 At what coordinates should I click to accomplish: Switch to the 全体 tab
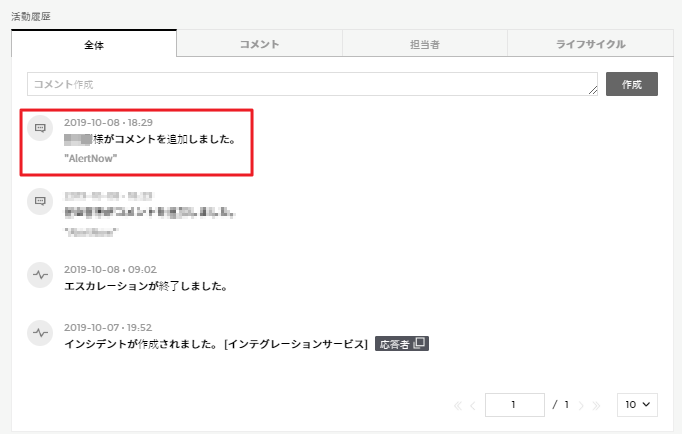pos(94,44)
